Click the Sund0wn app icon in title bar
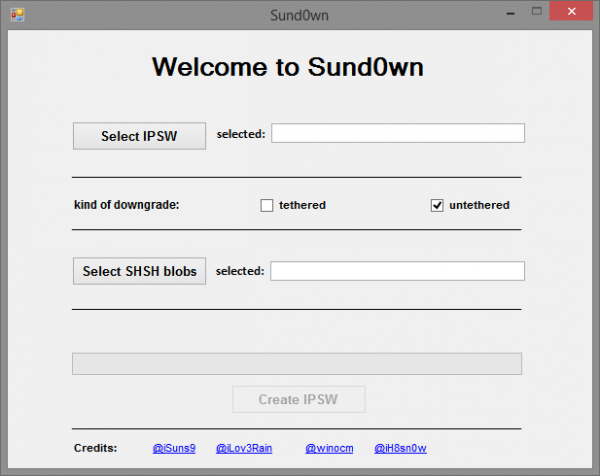The width and height of the screenshot is (600, 476). (x=17, y=15)
